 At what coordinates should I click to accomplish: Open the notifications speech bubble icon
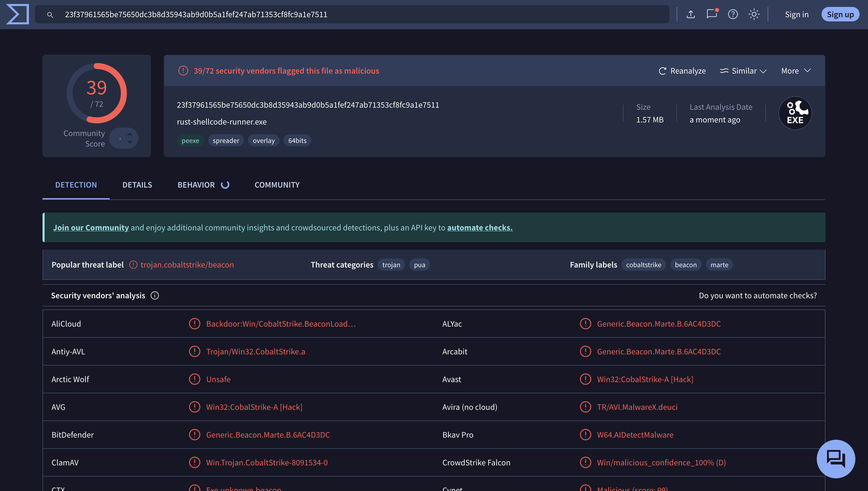pos(712,14)
